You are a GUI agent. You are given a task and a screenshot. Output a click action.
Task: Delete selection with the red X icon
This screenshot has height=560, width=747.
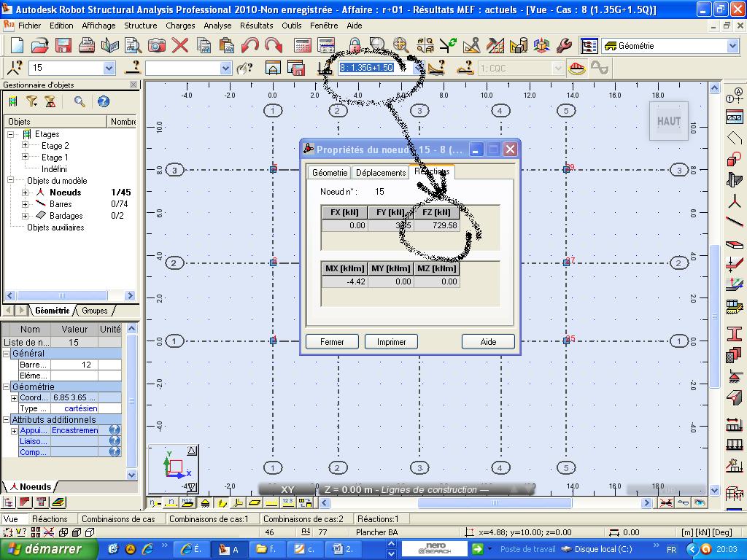tap(180, 46)
